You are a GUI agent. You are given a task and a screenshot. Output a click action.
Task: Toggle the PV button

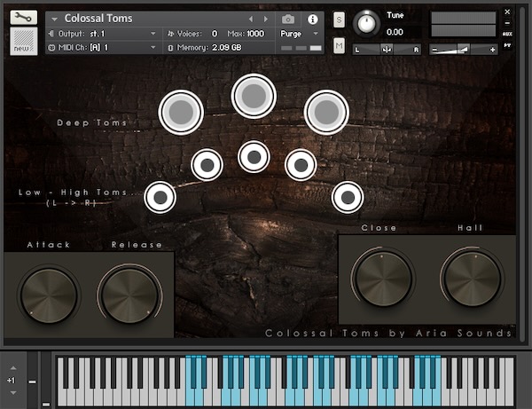click(x=507, y=45)
